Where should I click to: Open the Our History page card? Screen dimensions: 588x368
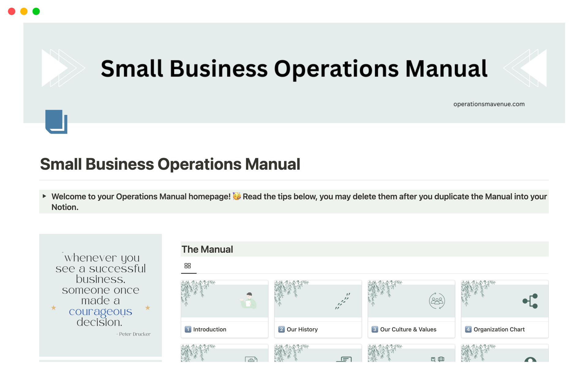click(x=302, y=329)
